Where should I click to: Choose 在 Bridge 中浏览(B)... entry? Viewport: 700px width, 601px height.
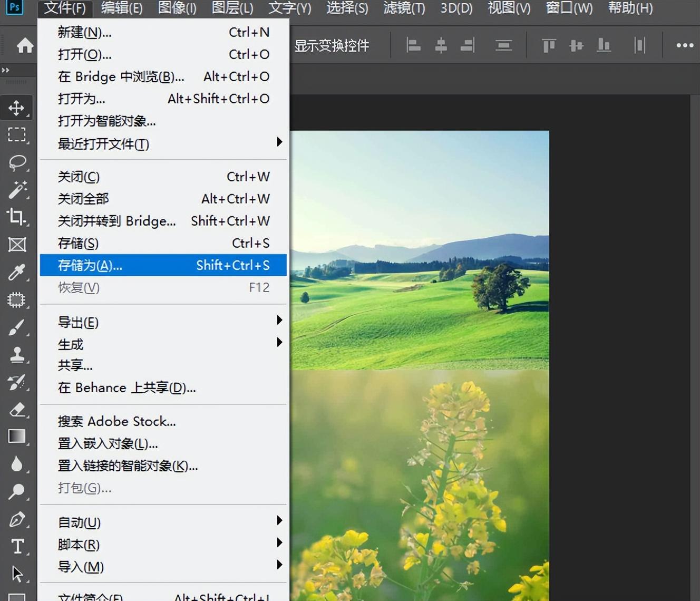pos(163,76)
